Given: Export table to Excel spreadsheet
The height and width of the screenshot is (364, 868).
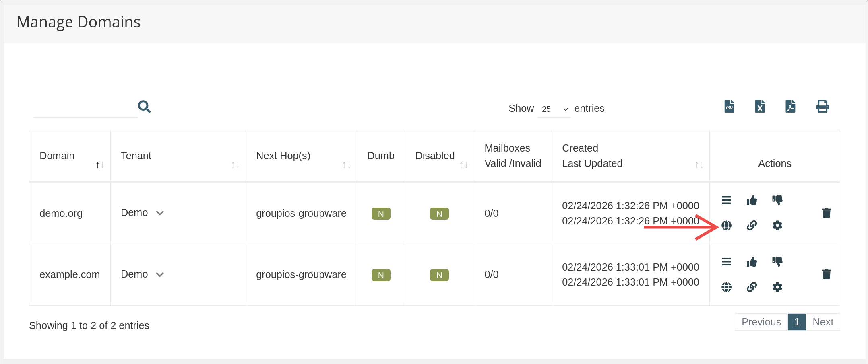Looking at the screenshot, I should click(760, 107).
